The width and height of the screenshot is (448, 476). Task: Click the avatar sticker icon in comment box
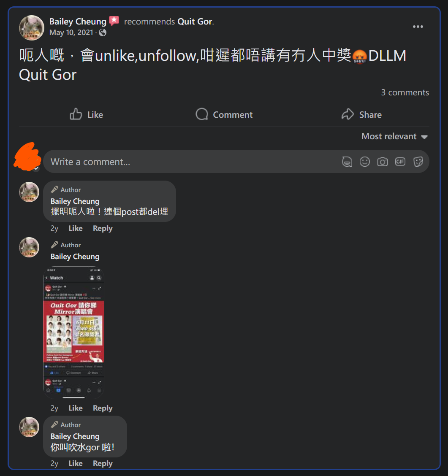pyautogui.click(x=347, y=162)
